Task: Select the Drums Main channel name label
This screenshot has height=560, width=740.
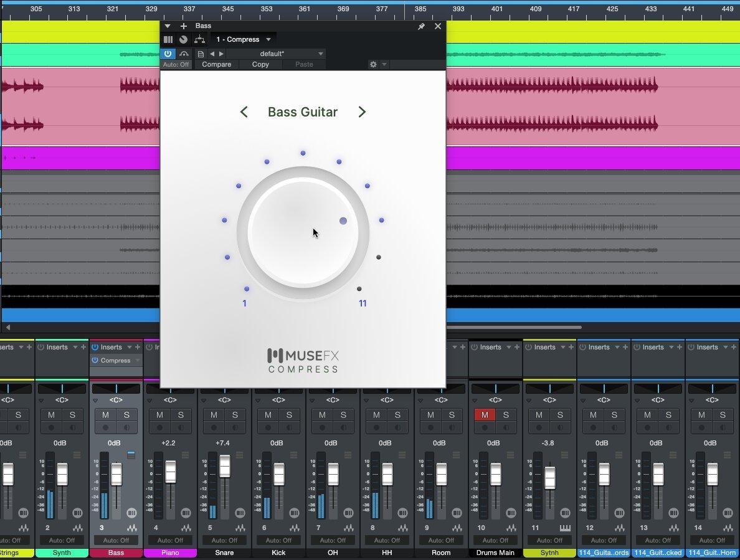Action: point(495,553)
